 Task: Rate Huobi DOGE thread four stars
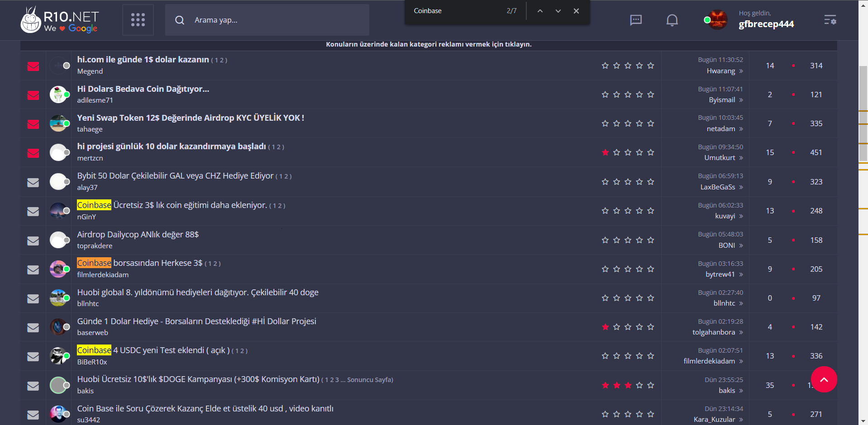(x=639, y=385)
